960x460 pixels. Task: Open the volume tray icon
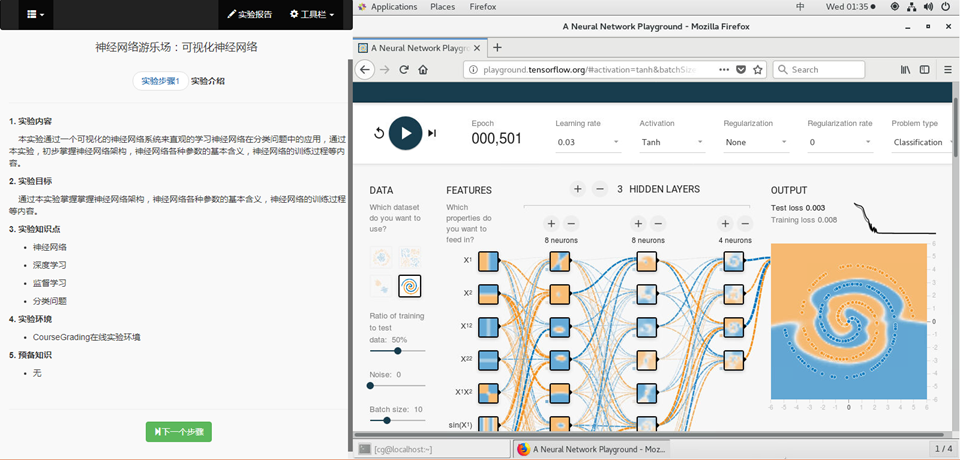tap(929, 7)
